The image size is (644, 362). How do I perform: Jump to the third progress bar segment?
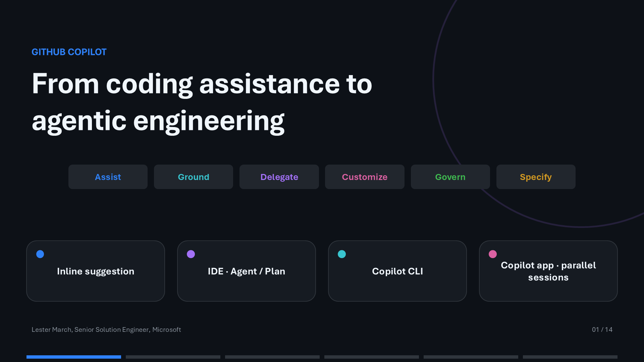pos(272,357)
